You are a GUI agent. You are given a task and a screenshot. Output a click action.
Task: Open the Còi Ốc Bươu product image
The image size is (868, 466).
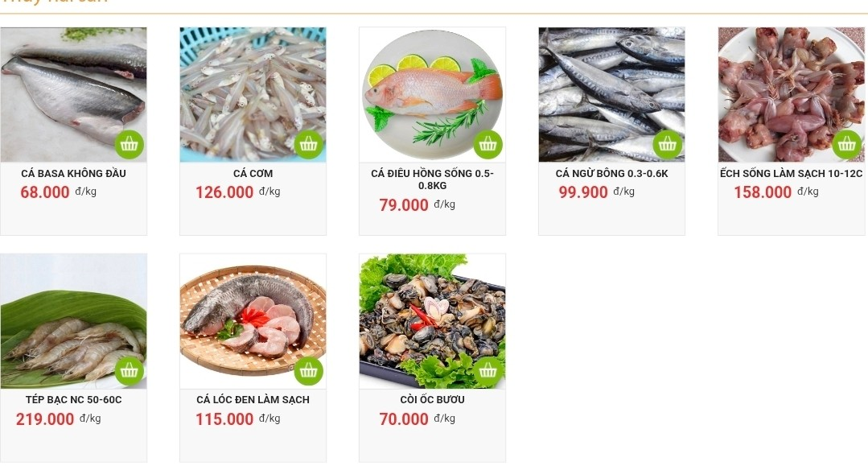coord(432,321)
